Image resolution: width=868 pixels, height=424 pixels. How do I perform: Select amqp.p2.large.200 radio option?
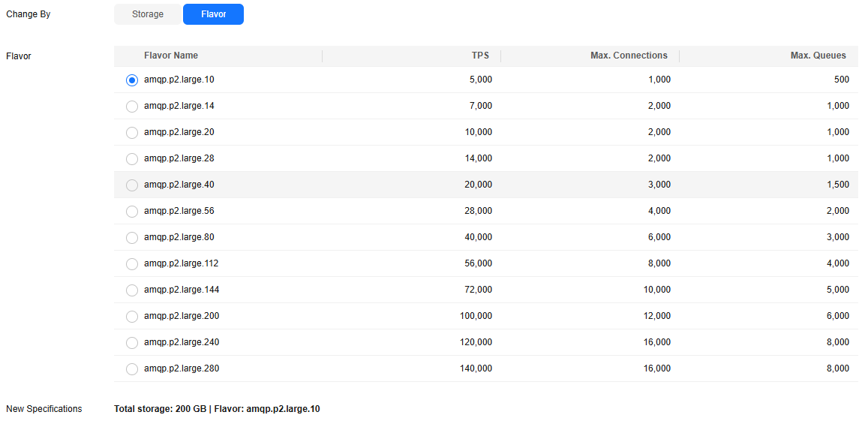132,317
